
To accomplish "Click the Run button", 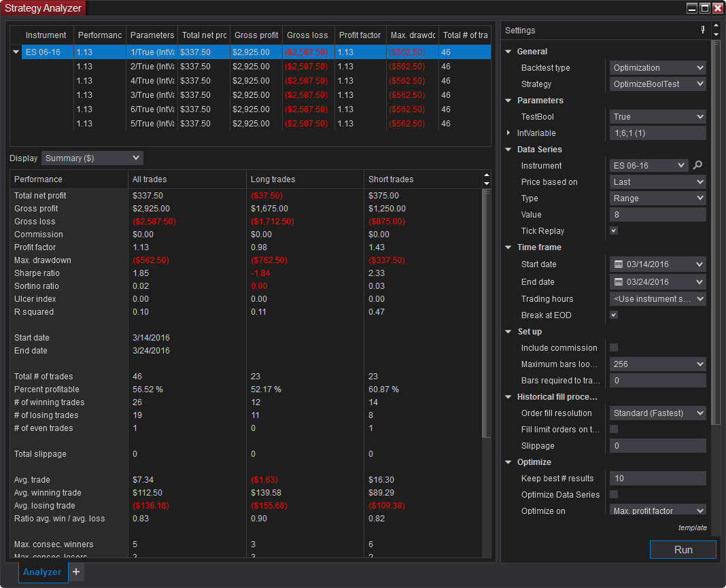I will tap(683, 549).
